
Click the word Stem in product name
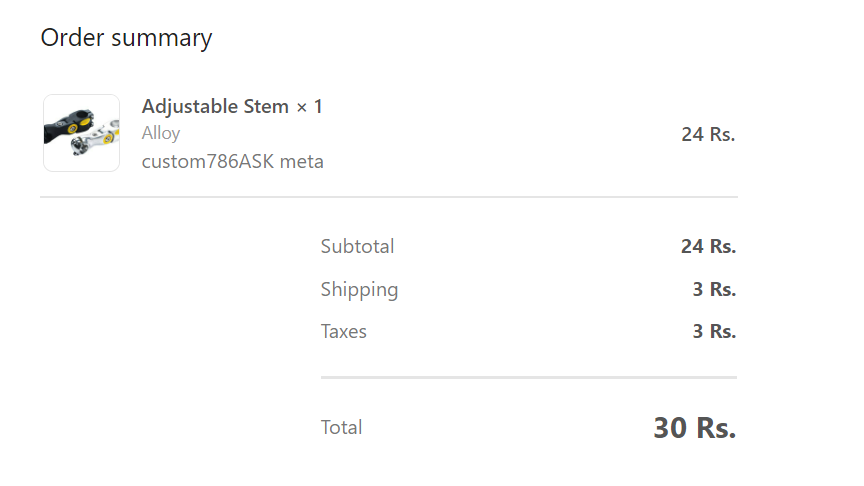point(266,106)
